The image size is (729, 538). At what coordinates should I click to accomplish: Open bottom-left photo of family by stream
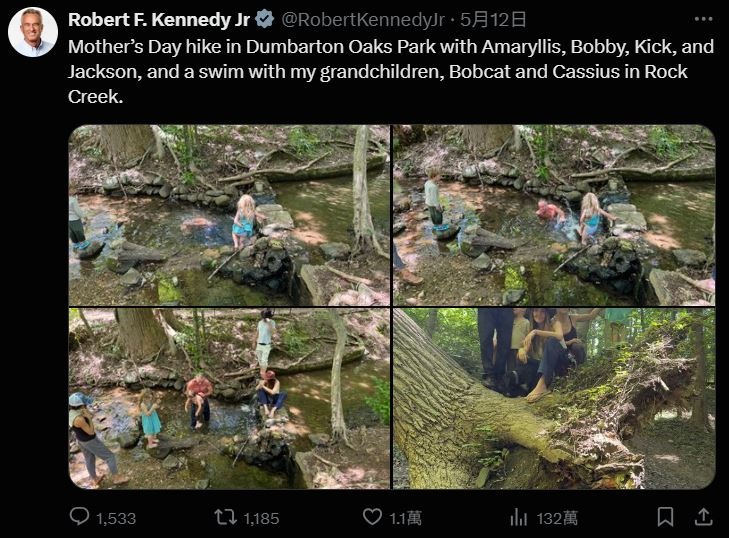click(229, 398)
